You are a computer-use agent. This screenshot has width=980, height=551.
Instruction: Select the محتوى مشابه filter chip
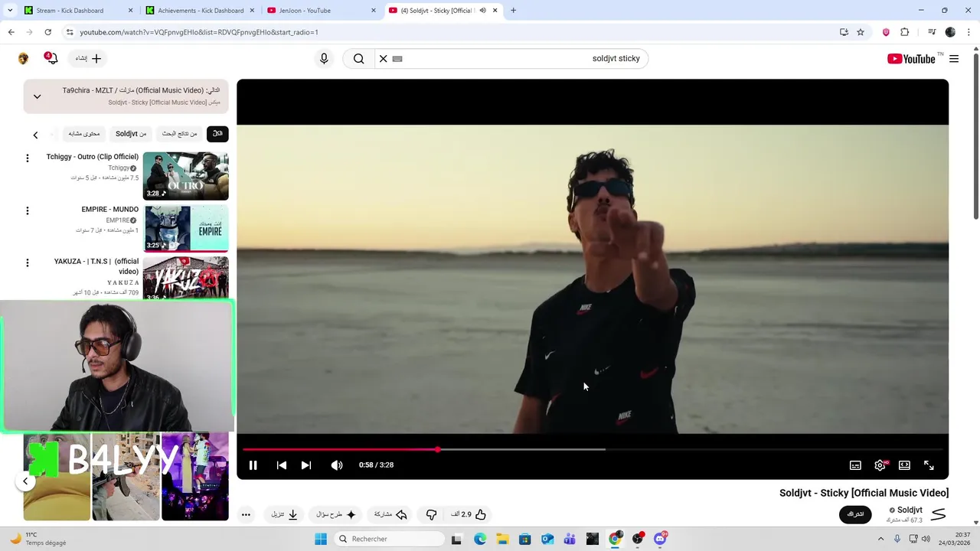[84, 134]
